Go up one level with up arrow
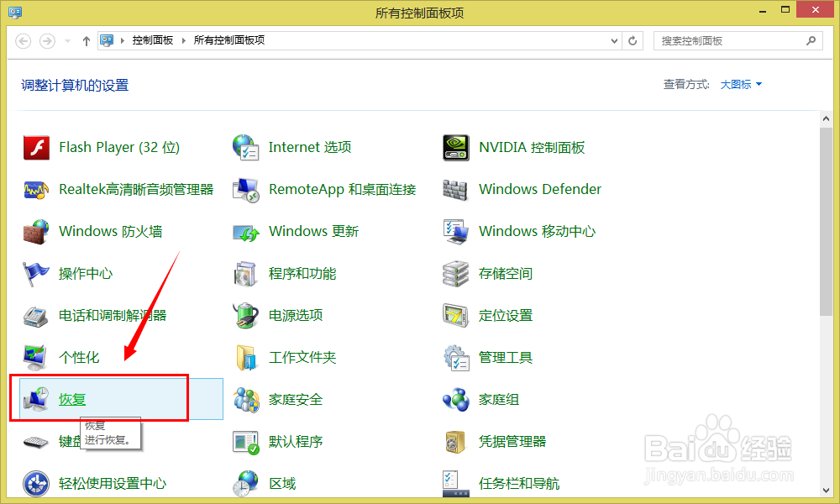 click(x=87, y=41)
